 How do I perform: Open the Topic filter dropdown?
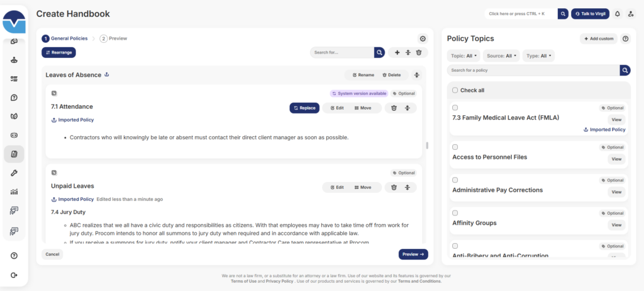(464, 55)
